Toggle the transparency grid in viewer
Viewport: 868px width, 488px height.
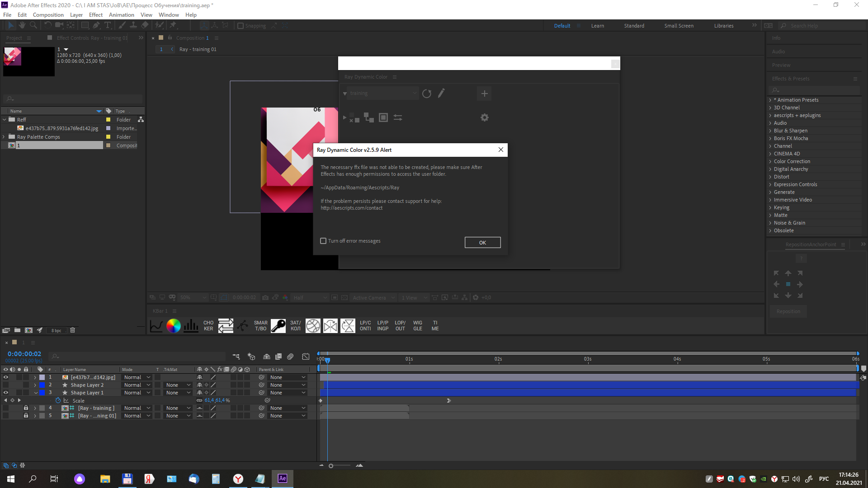pyautogui.click(x=344, y=298)
